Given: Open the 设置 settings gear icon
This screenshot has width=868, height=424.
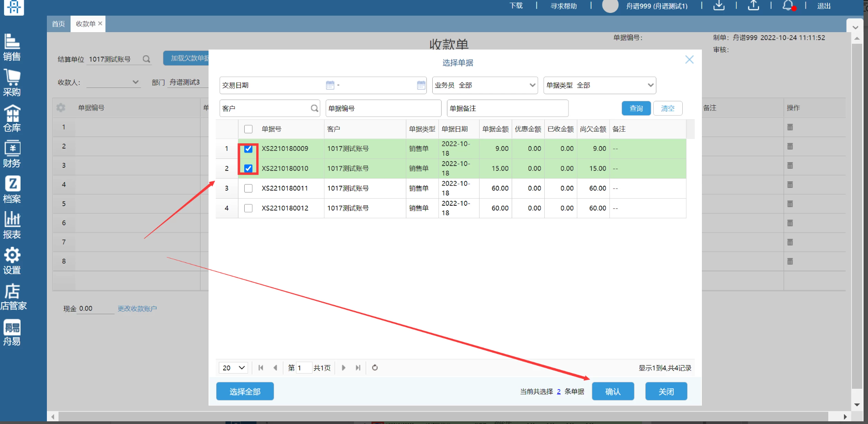Looking at the screenshot, I should click(x=12, y=261).
